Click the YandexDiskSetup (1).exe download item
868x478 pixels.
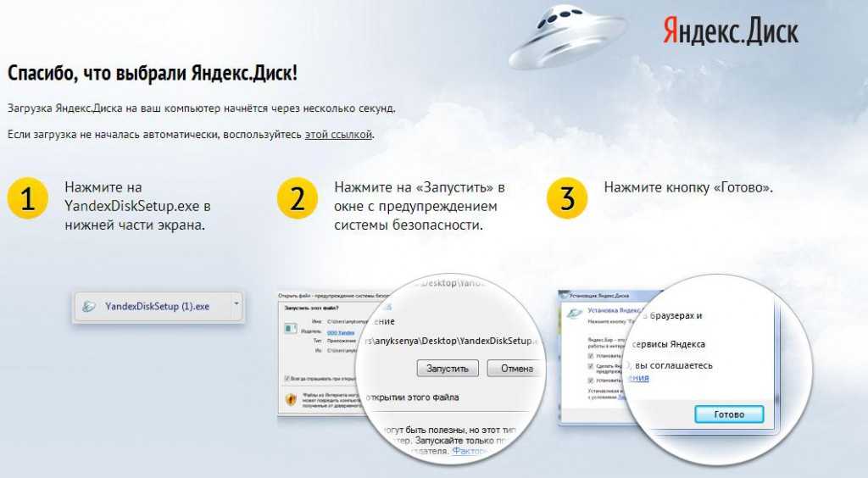157,307
